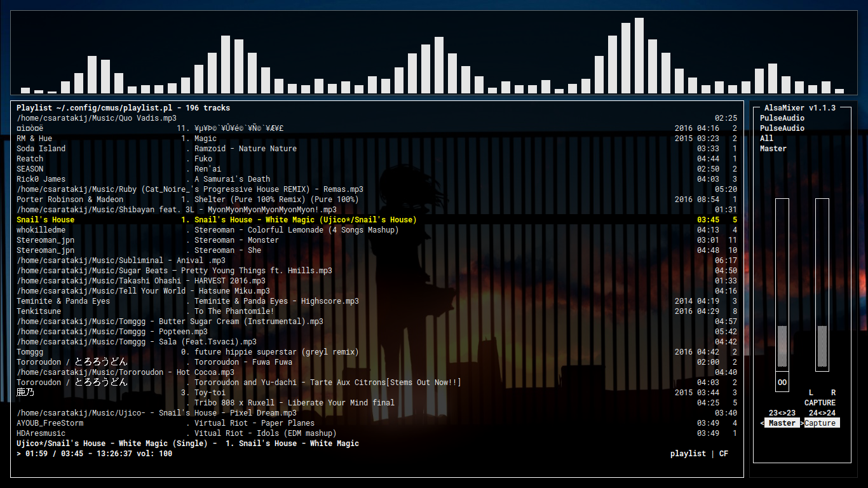The height and width of the screenshot is (488, 868).
Task: Select Virtual Riot - Paper Planes track
Action: tap(254, 423)
